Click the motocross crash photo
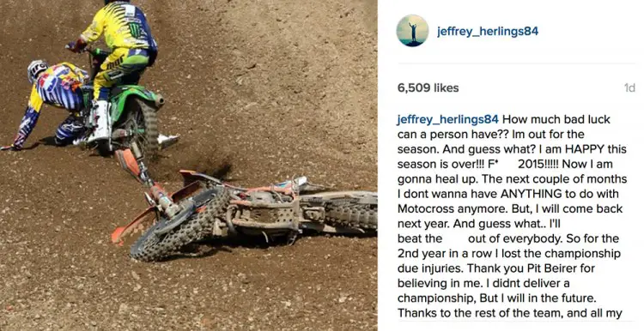644x331 pixels. coord(189,165)
